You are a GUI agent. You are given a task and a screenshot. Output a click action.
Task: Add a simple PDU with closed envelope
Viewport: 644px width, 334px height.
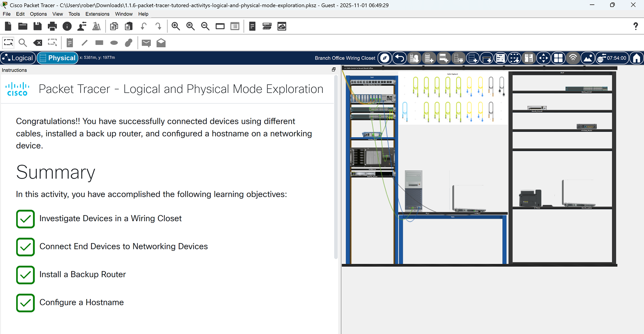[x=146, y=43]
